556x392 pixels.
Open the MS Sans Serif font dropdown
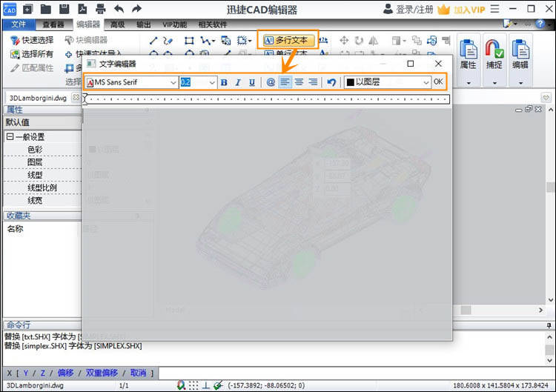[173, 82]
